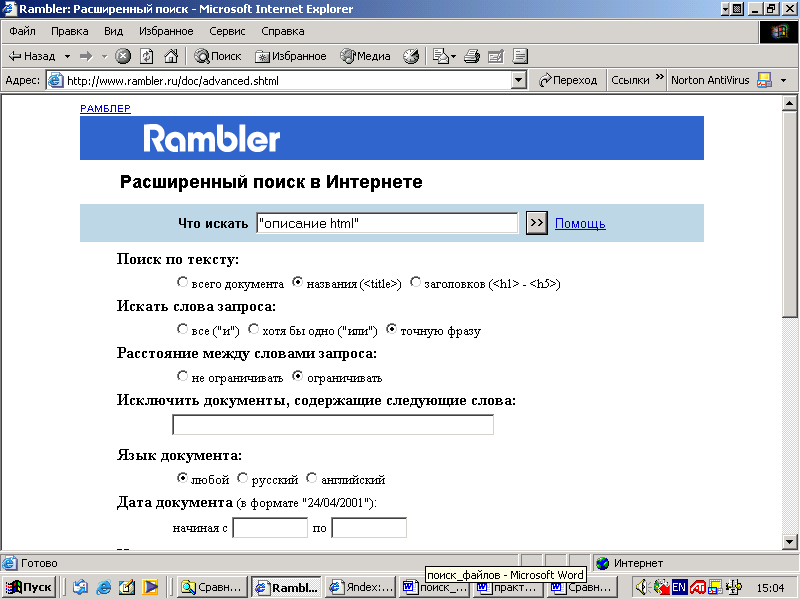Click the 'по' end date field
The width and height of the screenshot is (800, 600).
tap(369, 528)
